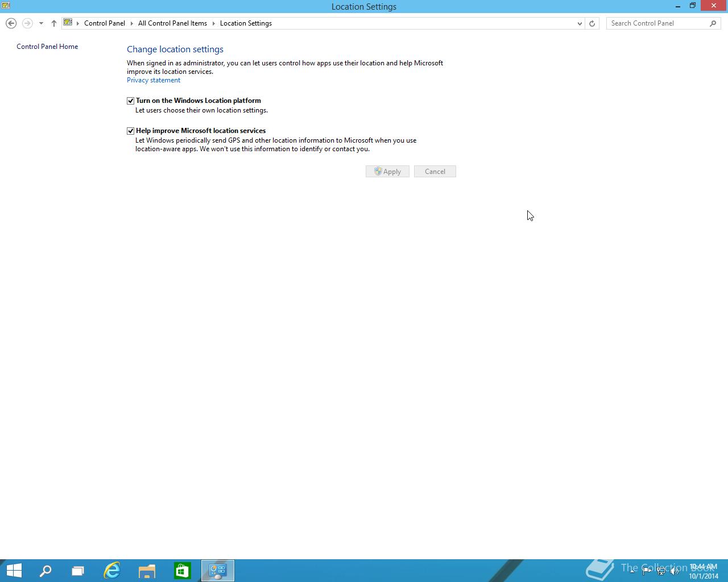Click the Cancel button
728x582 pixels.
click(x=435, y=172)
